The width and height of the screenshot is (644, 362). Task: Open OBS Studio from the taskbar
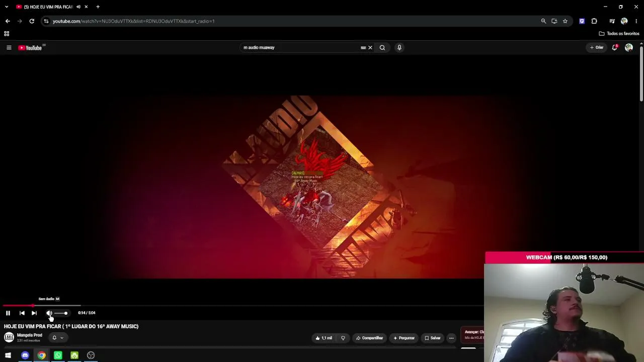click(x=91, y=355)
